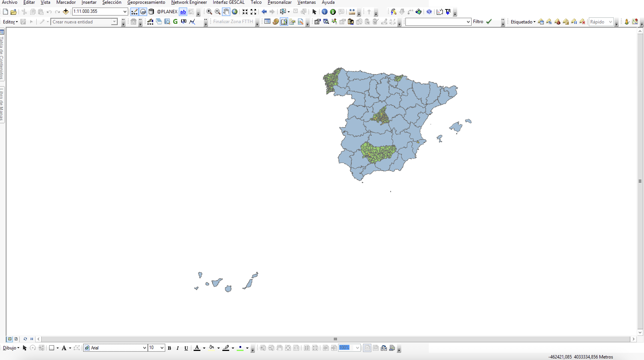Click the Google Maps pin icon

(x=635, y=22)
